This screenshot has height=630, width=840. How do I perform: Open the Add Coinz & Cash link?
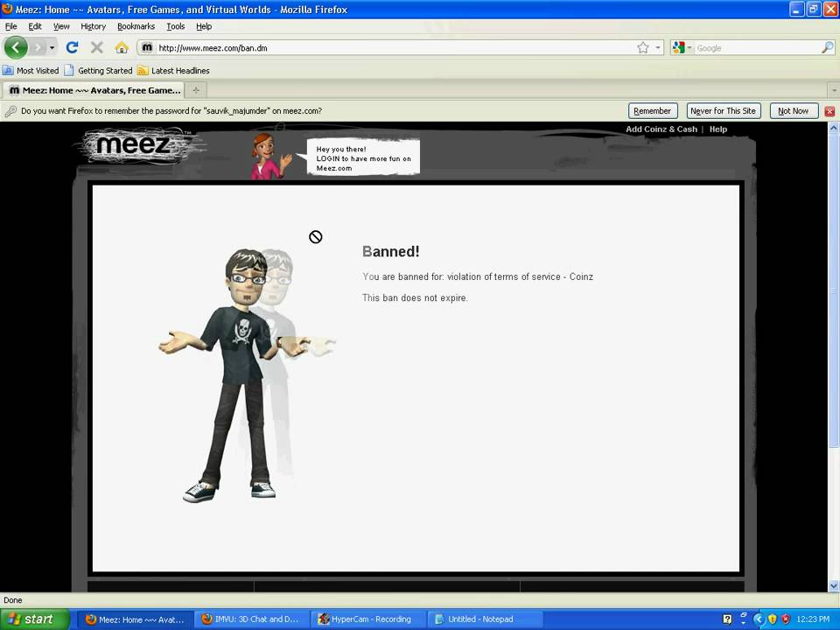(x=661, y=129)
